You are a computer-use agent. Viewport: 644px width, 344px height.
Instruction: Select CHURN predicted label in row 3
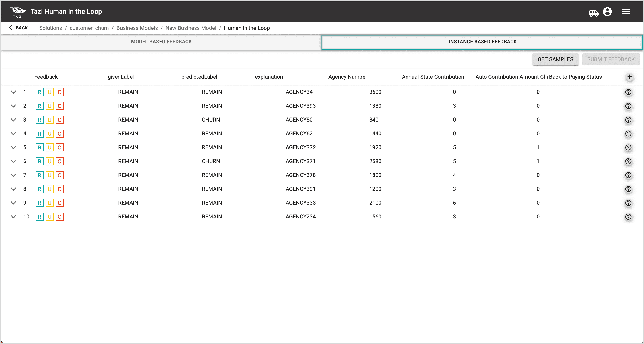(211, 120)
